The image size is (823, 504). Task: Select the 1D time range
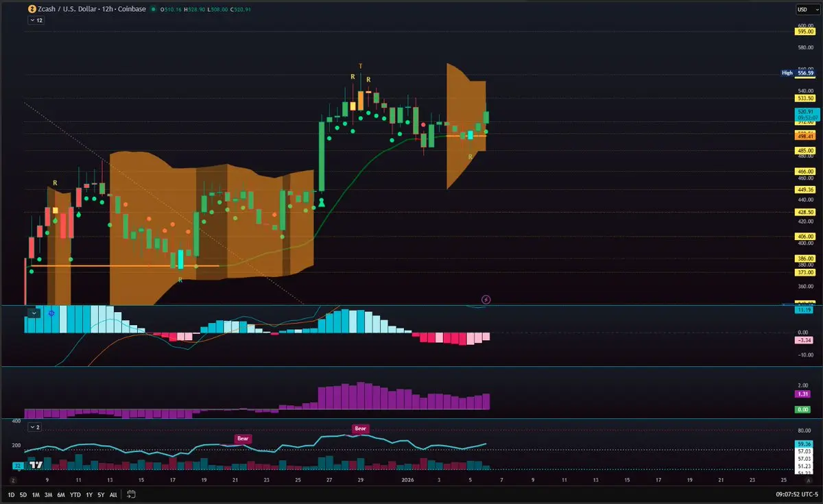pos(11,494)
